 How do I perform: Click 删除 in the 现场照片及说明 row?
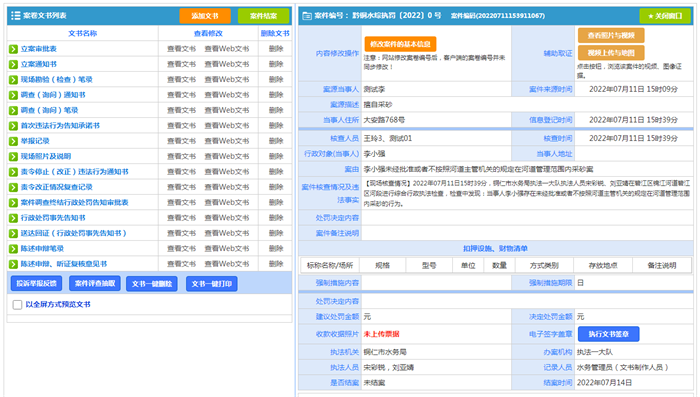(x=276, y=156)
